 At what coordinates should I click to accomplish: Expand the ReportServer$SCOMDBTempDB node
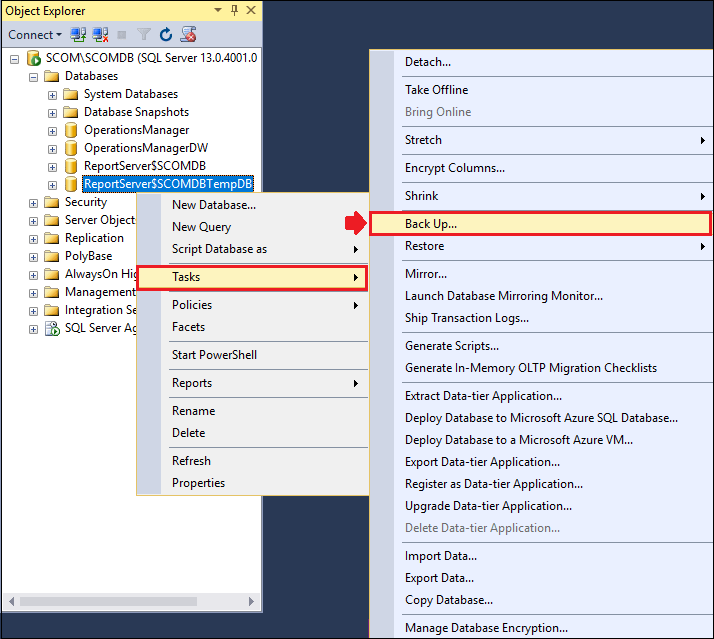click(x=52, y=185)
